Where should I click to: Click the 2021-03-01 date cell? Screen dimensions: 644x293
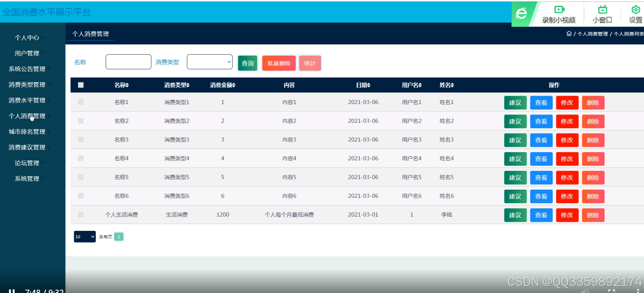[363, 215]
